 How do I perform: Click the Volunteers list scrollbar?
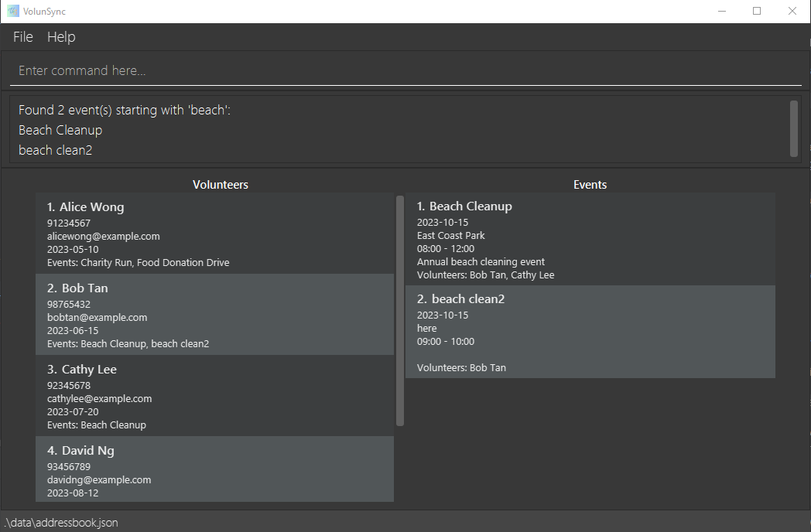coord(400,311)
